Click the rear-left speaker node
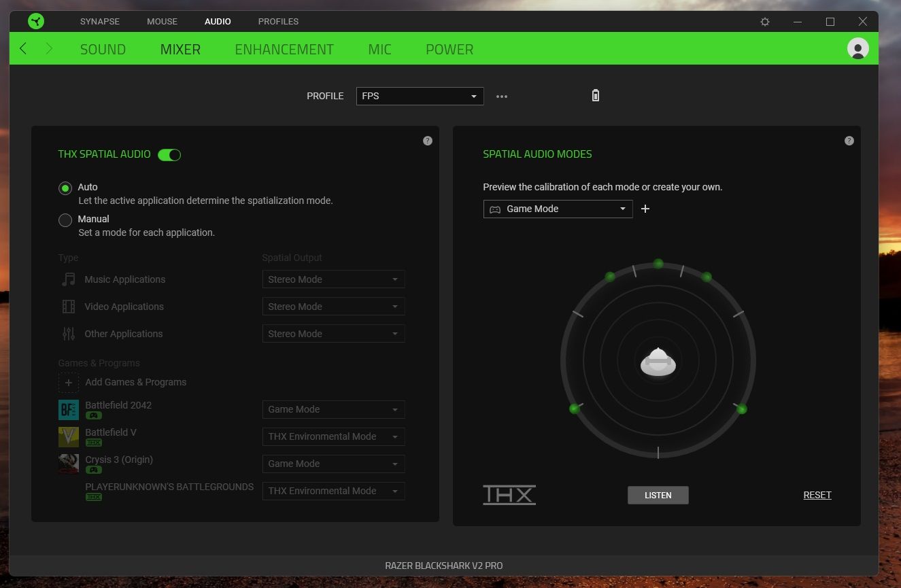901x588 pixels. pyautogui.click(x=575, y=409)
